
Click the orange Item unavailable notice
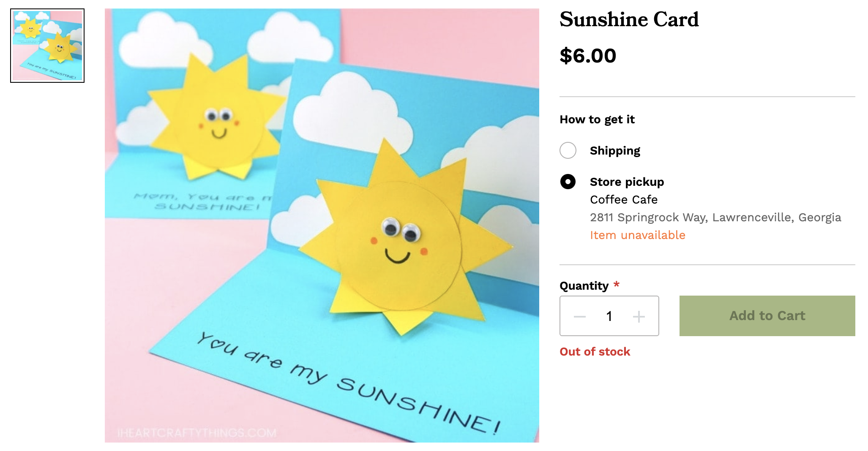(x=637, y=235)
